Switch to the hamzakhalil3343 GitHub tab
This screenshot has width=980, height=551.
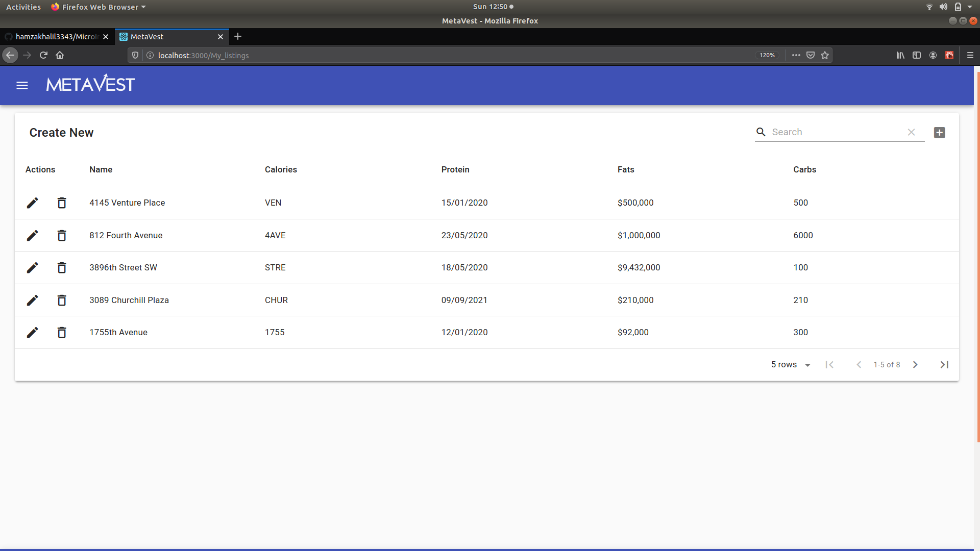(56, 37)
